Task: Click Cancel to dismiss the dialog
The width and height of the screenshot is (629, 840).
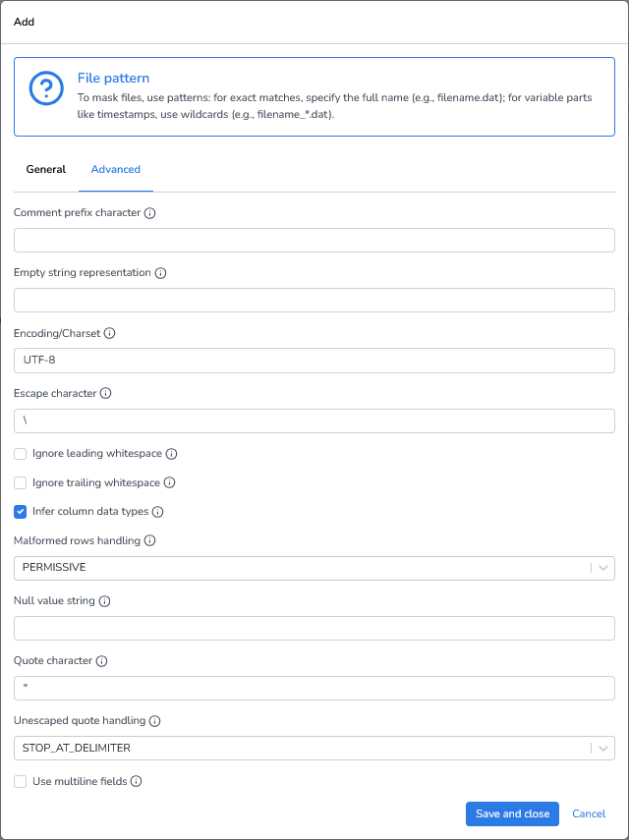Action: [x=588, y=813]
